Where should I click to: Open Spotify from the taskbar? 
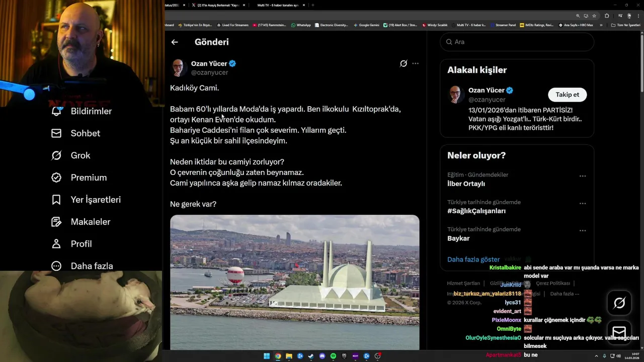pos(333,356)
